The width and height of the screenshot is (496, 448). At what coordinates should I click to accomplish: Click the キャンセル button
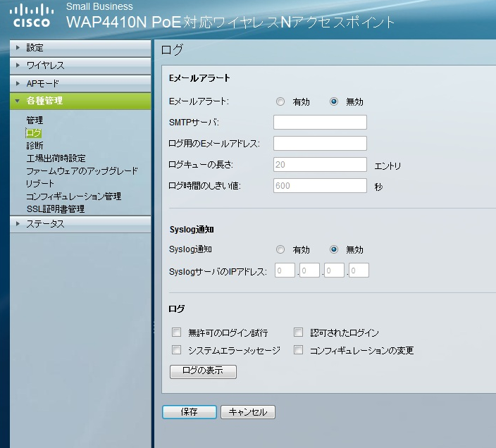248,412
